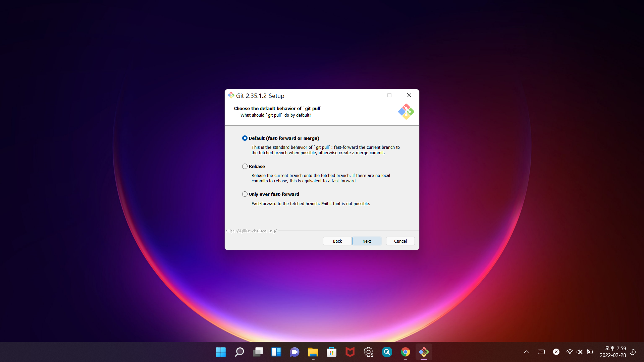Click Git Setup icon in taskbar

click(424, 352)
